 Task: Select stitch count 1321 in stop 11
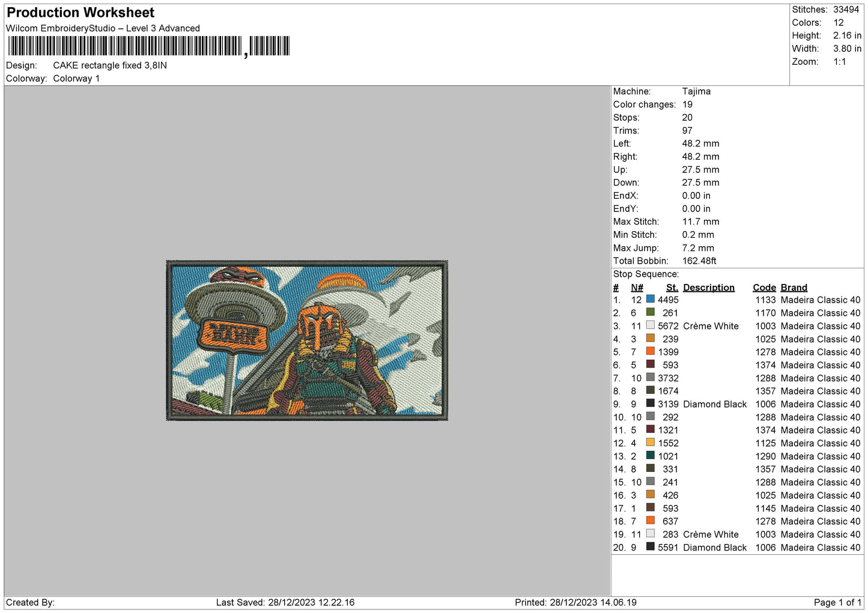point(668,430)
